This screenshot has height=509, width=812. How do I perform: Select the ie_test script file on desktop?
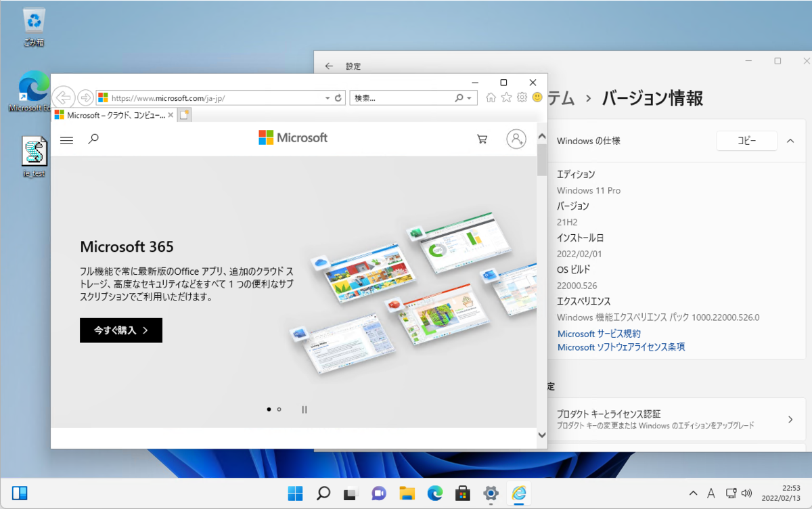(x=34, y=156)
